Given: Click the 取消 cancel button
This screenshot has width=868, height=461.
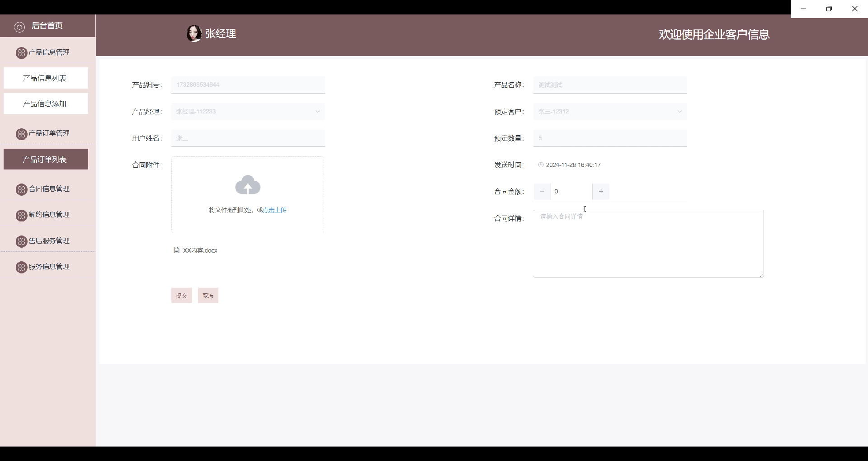Looking at the screenshot, I should [208, 296].
